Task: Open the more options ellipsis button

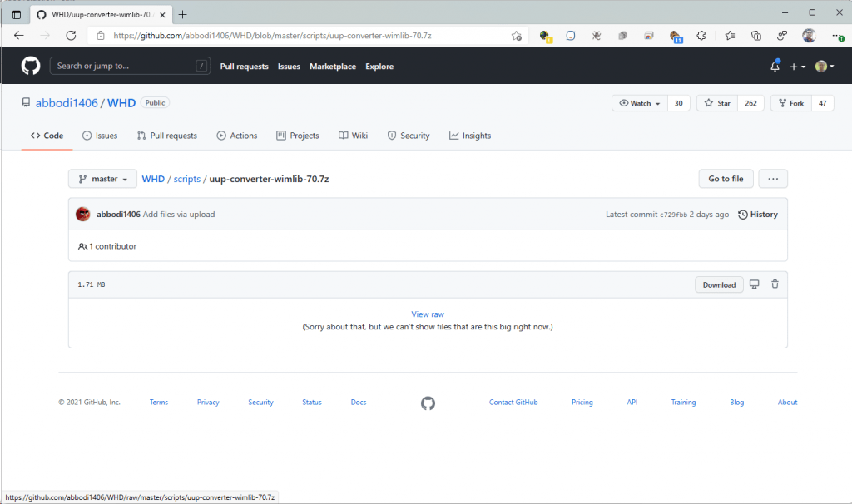Action: coord(773,179)
